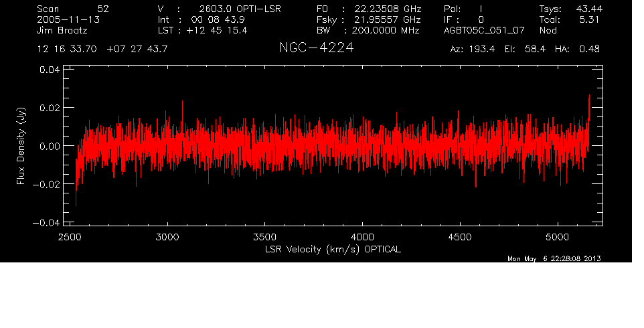Click the Flux Density (Jy) axis label
Screen dimensions: 644x328
click(21, 146)
